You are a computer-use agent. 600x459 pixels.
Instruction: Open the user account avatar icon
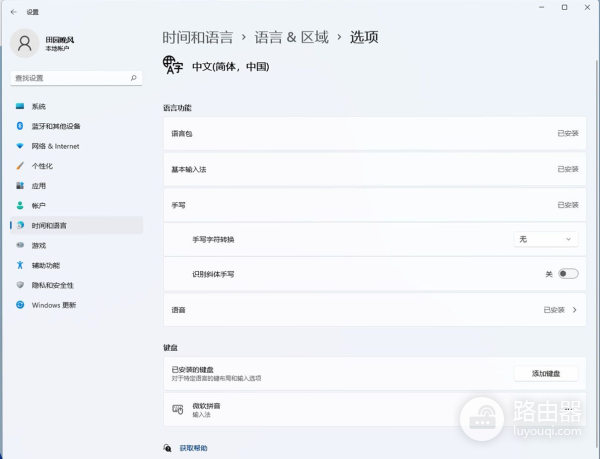pyautogui.click(x=24, y=43)
